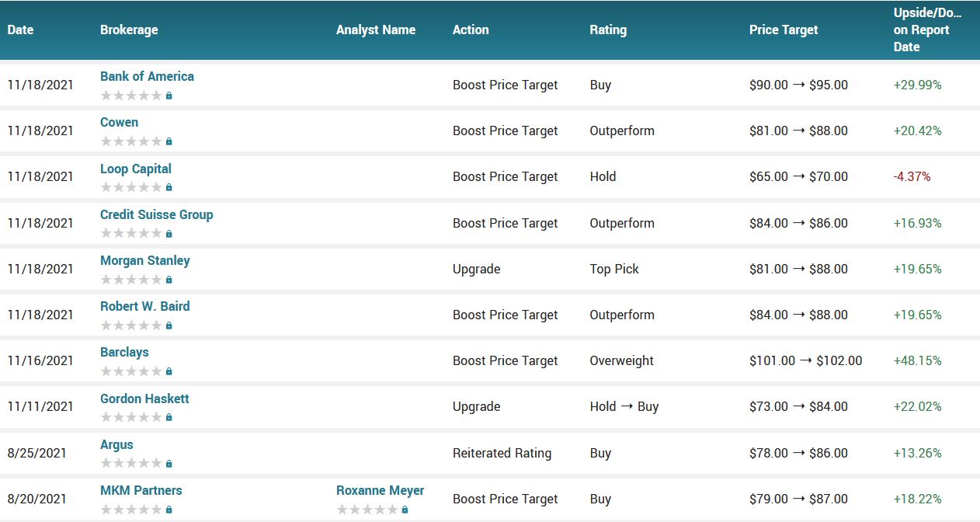Click the -4.37% downside value for Loop Capital
The height and width of the screenshot is (522, 980).
(912, 176)
